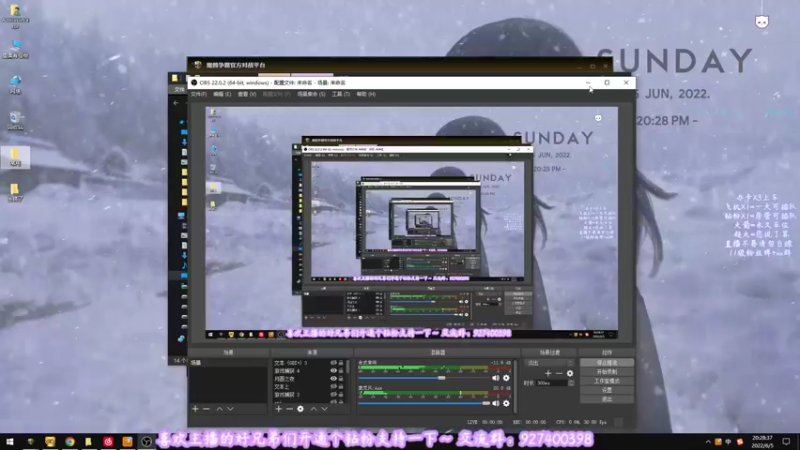The image size is (800, 450).
Task: Open the 编辑(E) menu in OBS
Action: tap(222, 94)
